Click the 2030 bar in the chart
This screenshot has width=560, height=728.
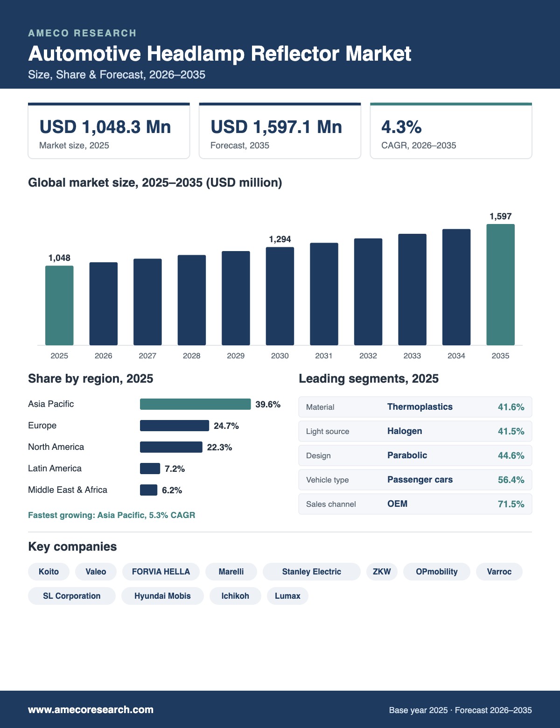[x=280, y=296]
